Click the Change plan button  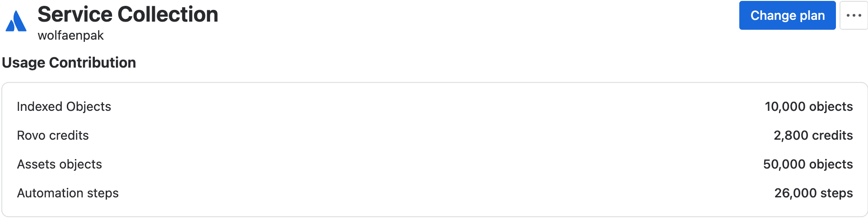[787, 15]
